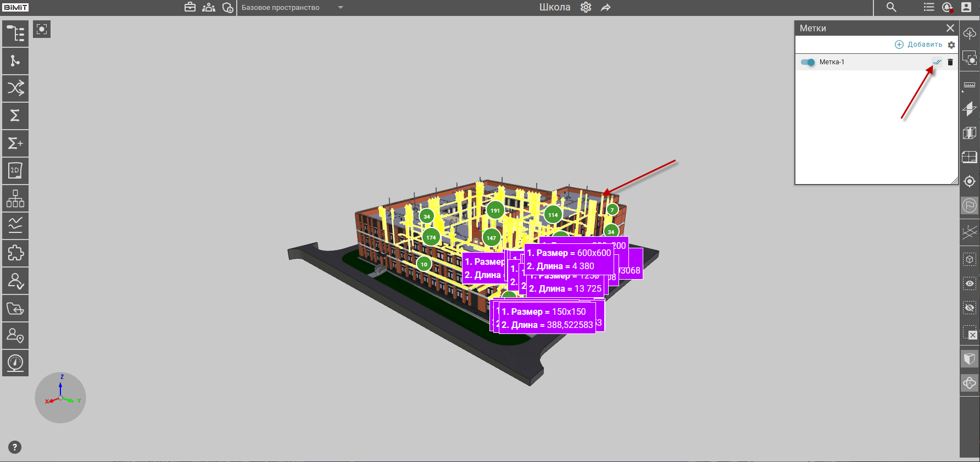Toggle the Метка-1 visibility switch

808,62
